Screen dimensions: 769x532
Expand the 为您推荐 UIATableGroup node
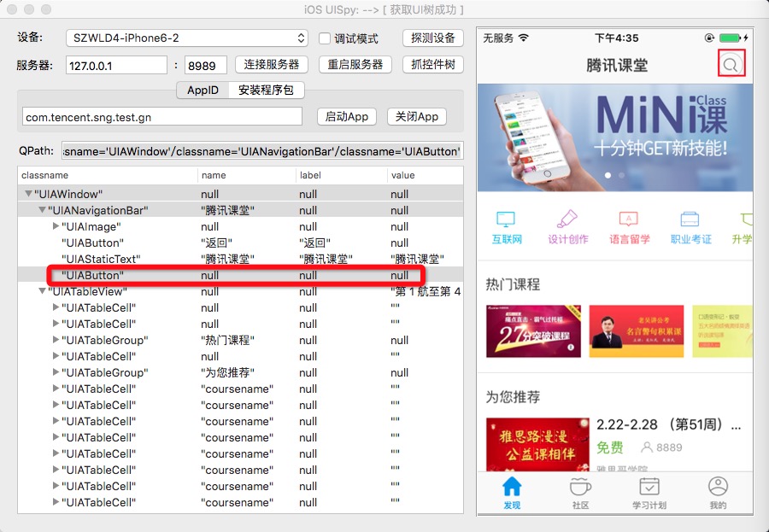(x=56, y=371)
